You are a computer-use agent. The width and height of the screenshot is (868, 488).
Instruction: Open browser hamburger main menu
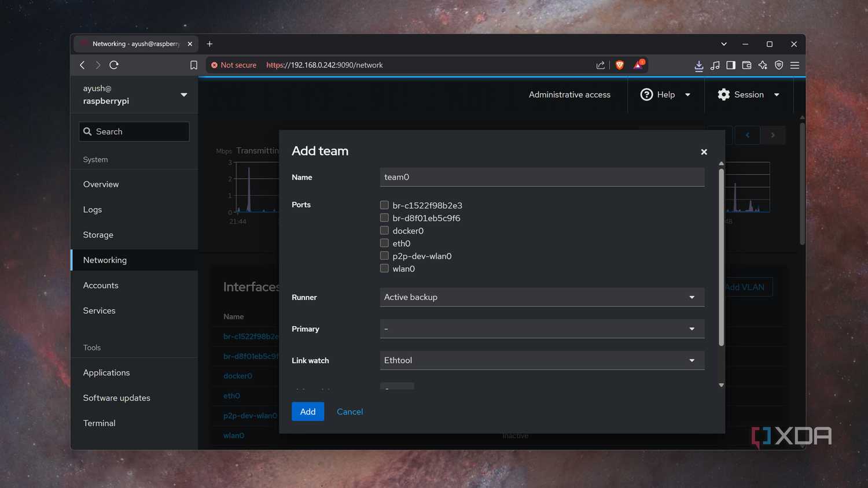pyautogui.click(x=795, y=65)
